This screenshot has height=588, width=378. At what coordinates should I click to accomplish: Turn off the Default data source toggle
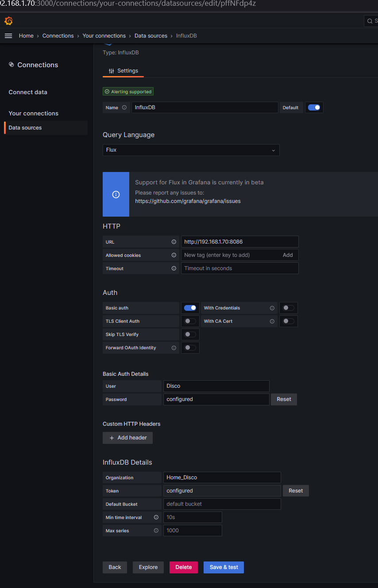click(314, 107)
